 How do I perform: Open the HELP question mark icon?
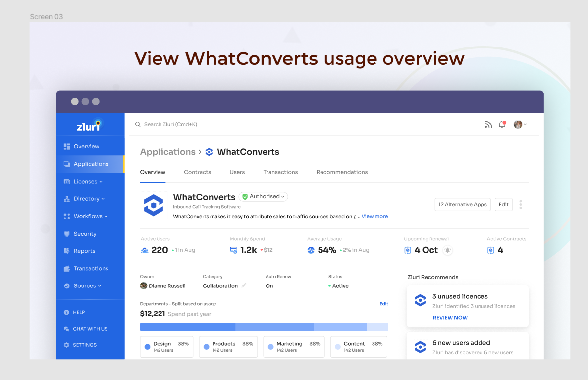(x=66, y=312)
